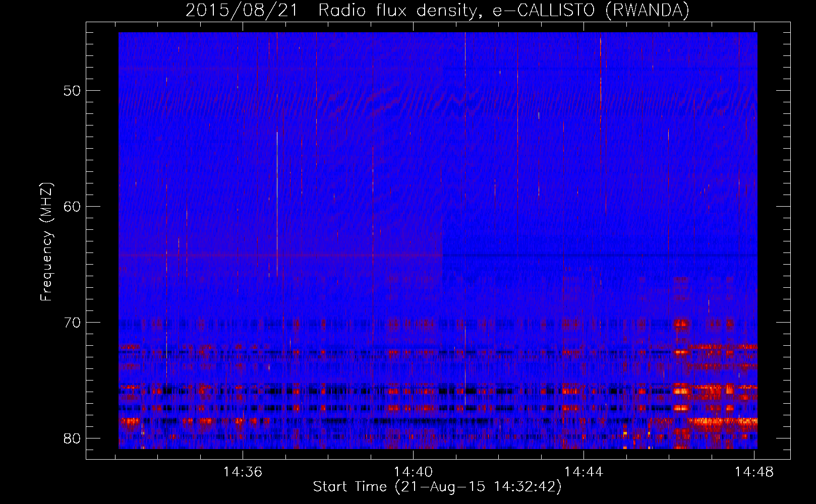Click the 'Frequency (MHZ)' axis label
This screenshot has height=504, width=816.
[x=46, y=241]
